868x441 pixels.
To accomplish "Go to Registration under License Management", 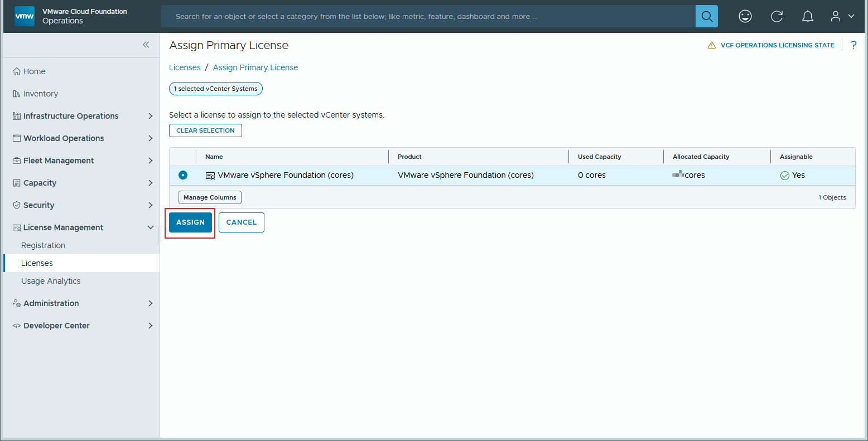I will point(43,245).
